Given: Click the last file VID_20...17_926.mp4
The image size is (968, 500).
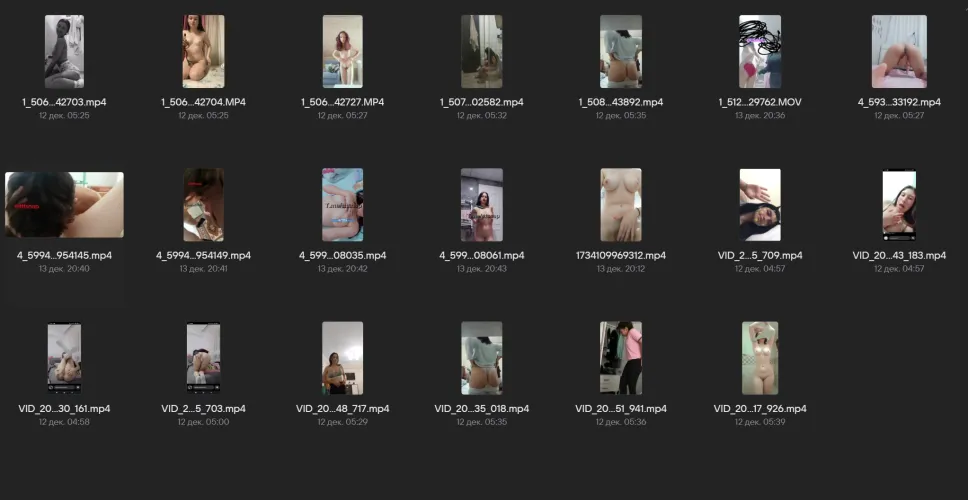Looking at the screenshot, I should point(760,358).
